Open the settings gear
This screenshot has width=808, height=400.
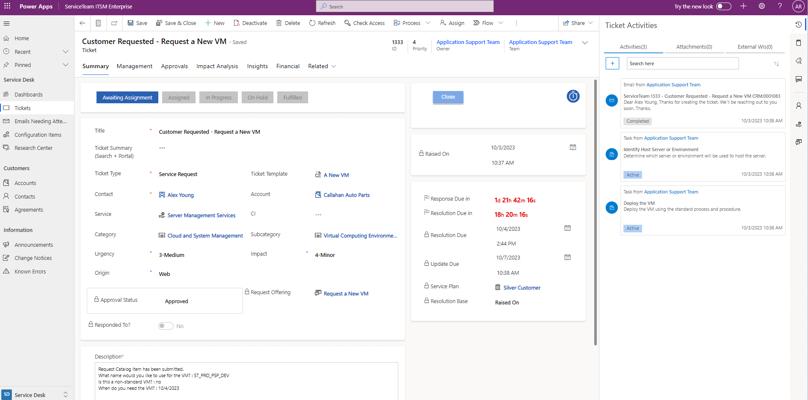(x=762, y=6)
